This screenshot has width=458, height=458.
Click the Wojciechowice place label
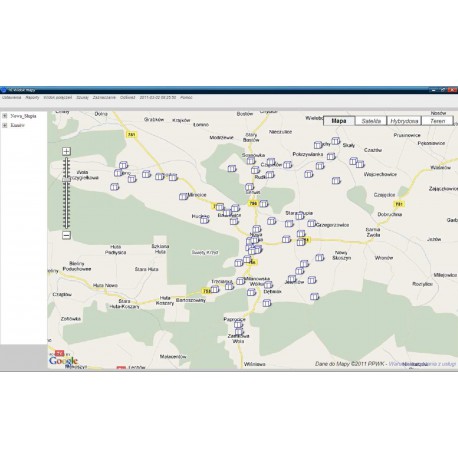[x=380, y=174]
